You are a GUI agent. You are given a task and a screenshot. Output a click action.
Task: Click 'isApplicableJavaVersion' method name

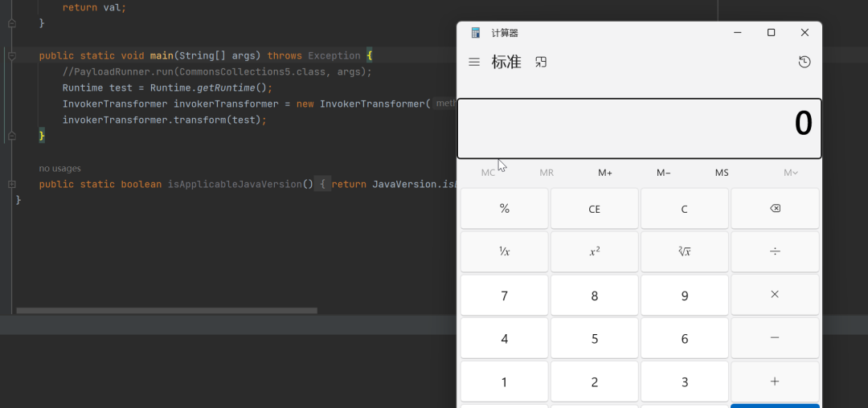[235, 184]
